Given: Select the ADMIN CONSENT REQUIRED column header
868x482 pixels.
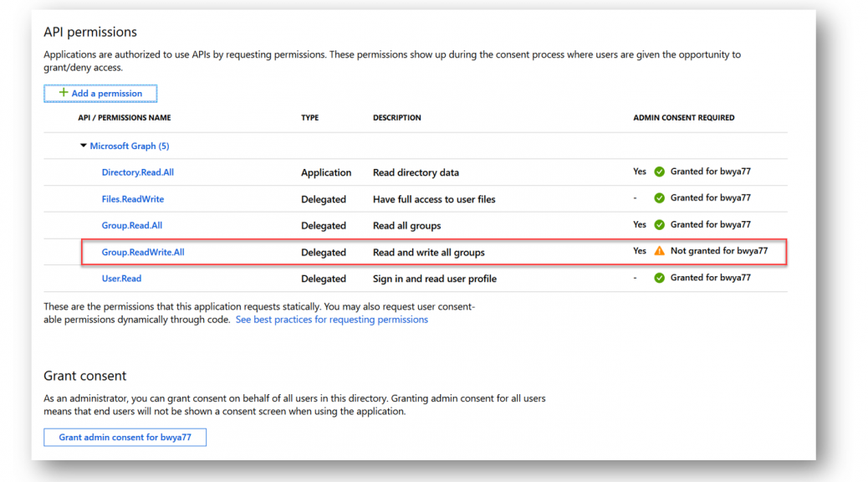Looking at the screenshot, I should [x=684, y=117].
